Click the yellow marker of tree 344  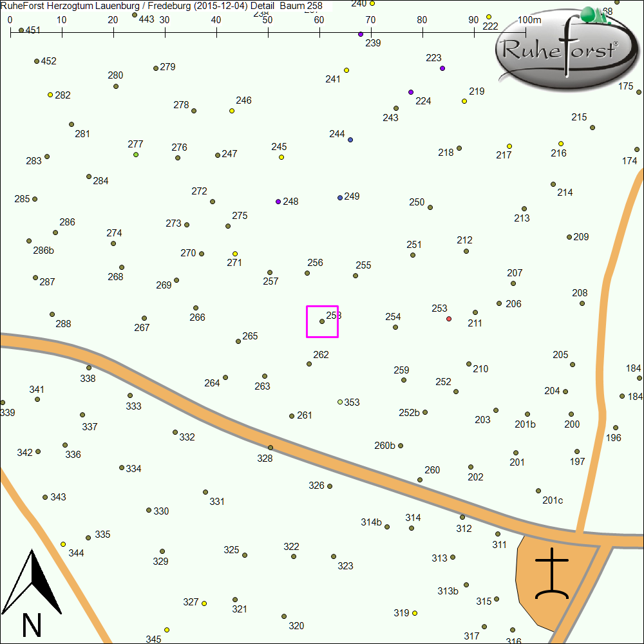[63, 544]
